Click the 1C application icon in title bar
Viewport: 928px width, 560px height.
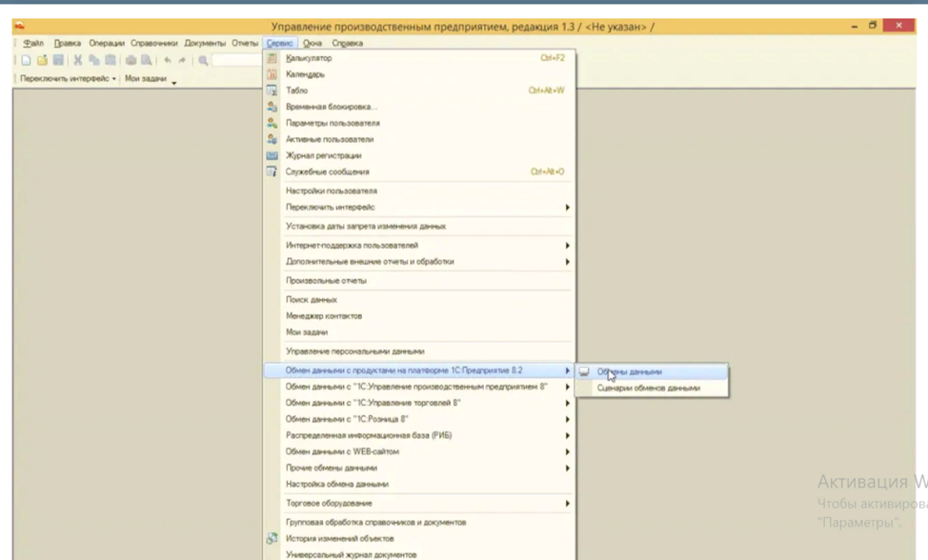point(20,26)
